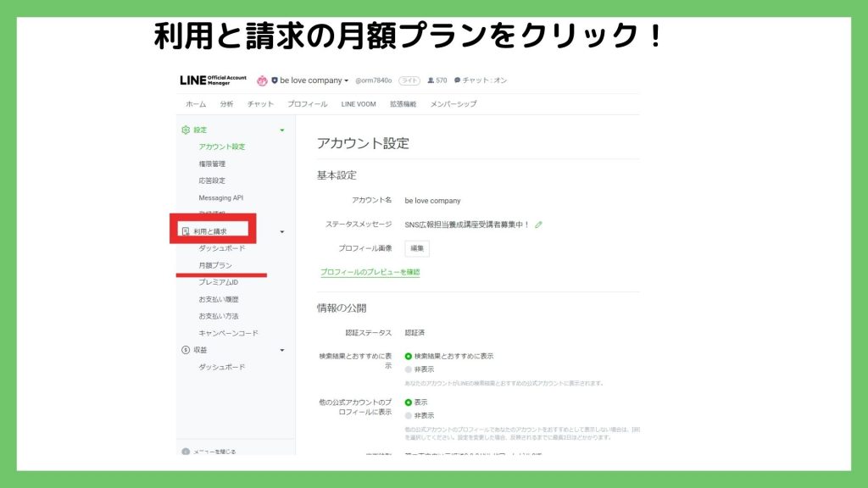Select ダッシュボード under 収益

click(x=222, y=368)
